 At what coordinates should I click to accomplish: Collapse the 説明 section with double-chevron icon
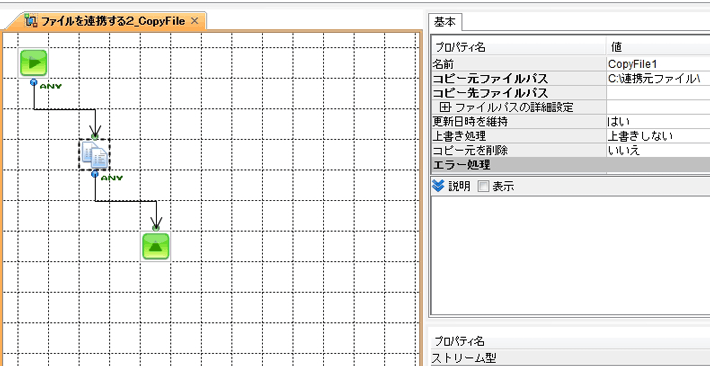pyautogui.click(x=438, y=186)
